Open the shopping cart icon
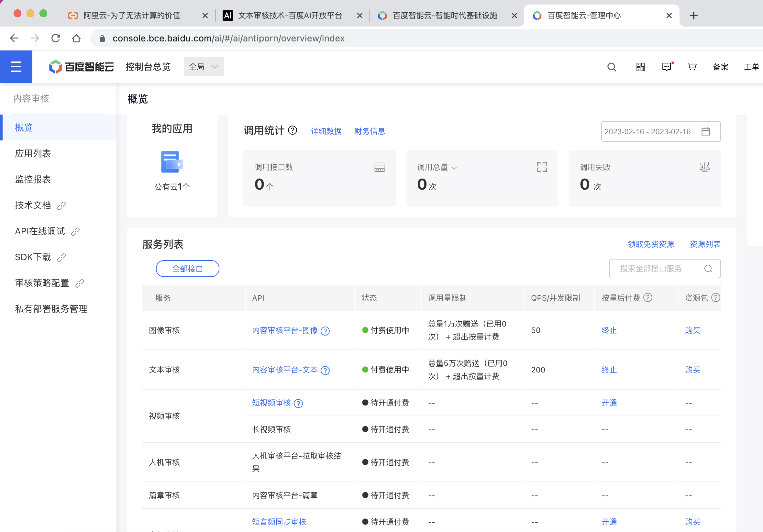This screenshot has height=532, width=763. point(692,67)
